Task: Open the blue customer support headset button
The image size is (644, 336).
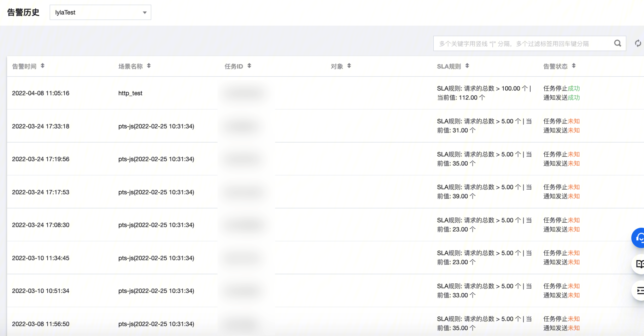Action: [x=638, y=238]
